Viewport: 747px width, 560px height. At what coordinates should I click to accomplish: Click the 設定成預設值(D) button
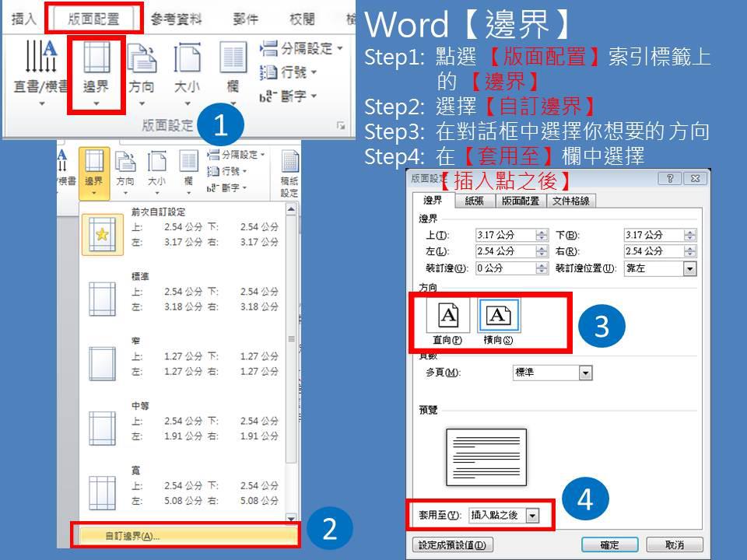click(452, 544)
